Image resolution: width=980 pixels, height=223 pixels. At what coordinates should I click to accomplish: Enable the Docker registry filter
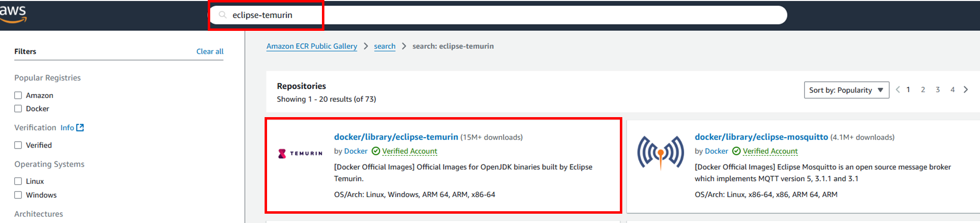coord(18,109)
